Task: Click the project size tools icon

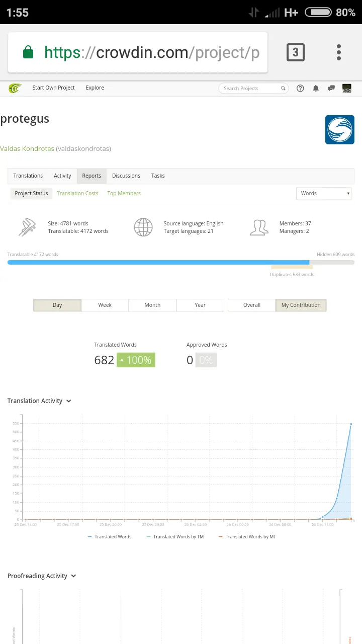Action: point(27,227)
